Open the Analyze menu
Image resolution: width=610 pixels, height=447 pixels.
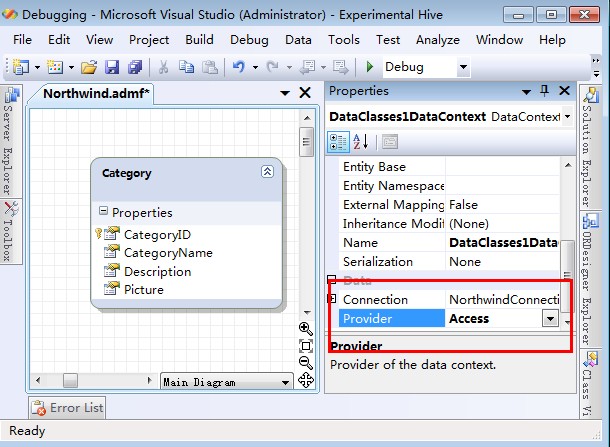coord(438,40)
